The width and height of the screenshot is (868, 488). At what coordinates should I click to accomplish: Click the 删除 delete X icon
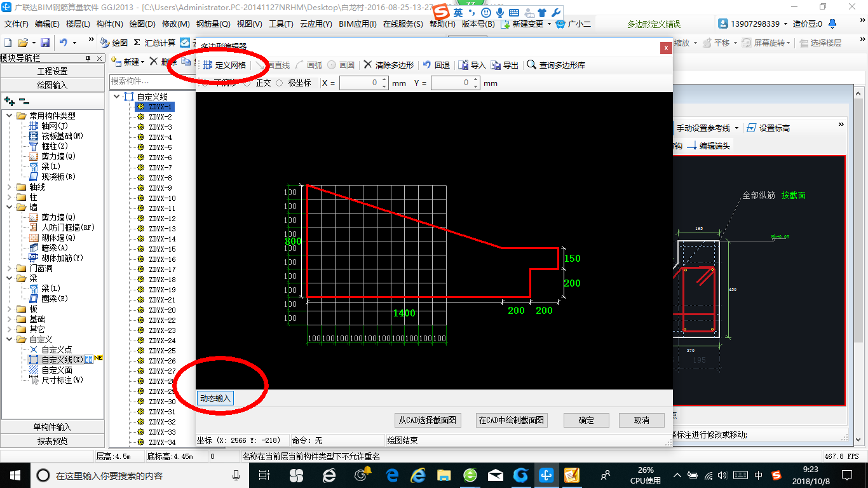153,62
